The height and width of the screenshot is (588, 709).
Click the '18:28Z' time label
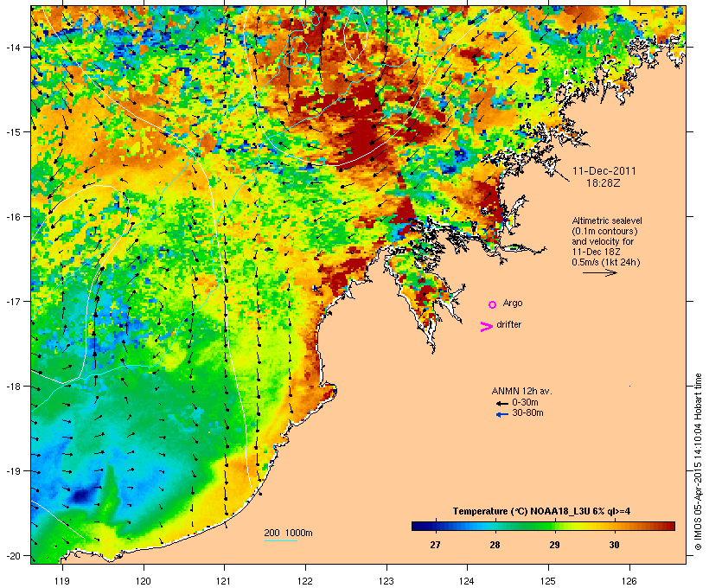pyautogui.click(x=604, y=183)
